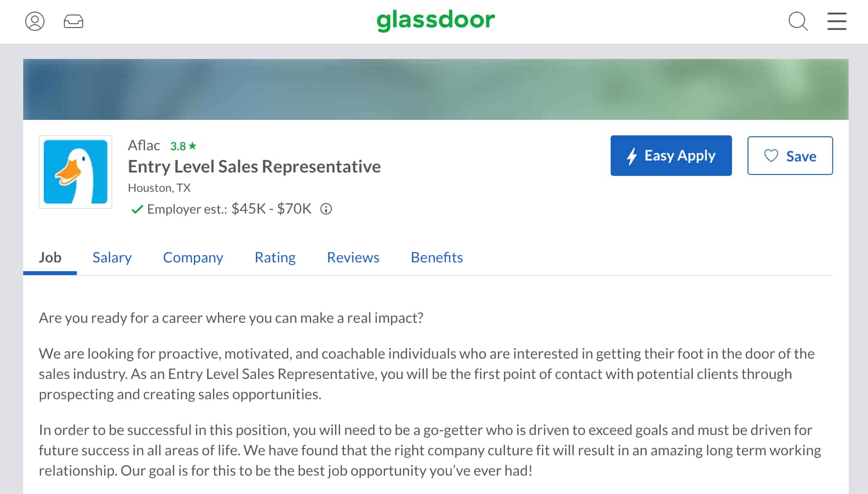Click the Aflac company name

point(144,145)
